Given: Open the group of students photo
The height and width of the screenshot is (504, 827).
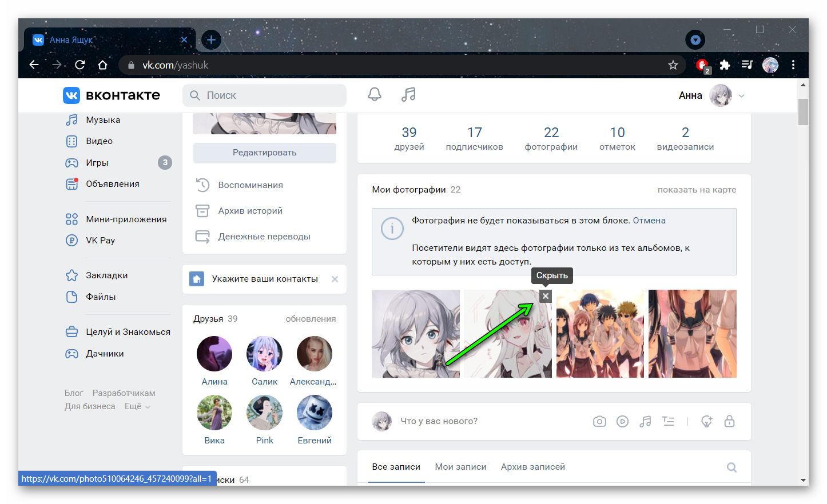Looking at the screenshot, I should click(600, 334).
